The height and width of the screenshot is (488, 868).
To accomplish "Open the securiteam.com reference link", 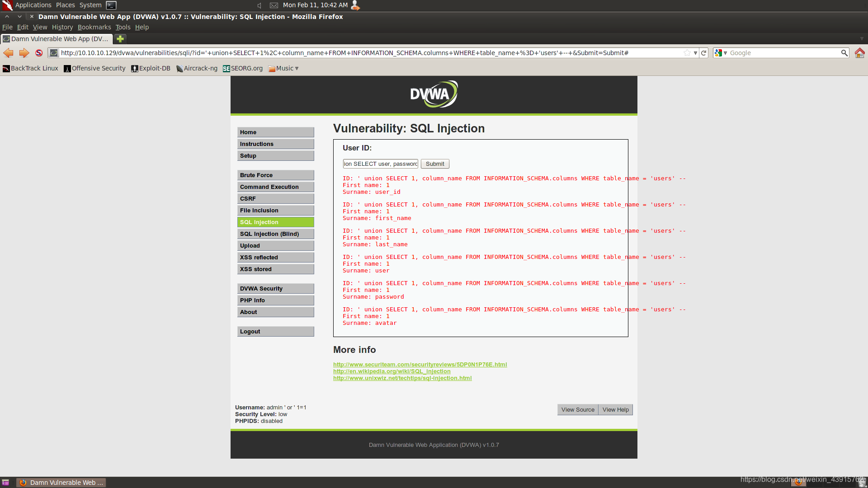I will pos(420,364).
